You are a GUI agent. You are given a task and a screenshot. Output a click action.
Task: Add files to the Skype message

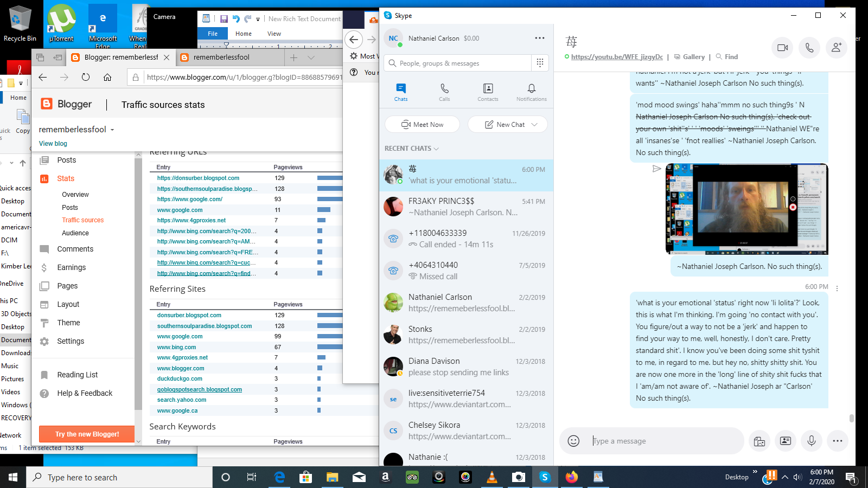759,441
